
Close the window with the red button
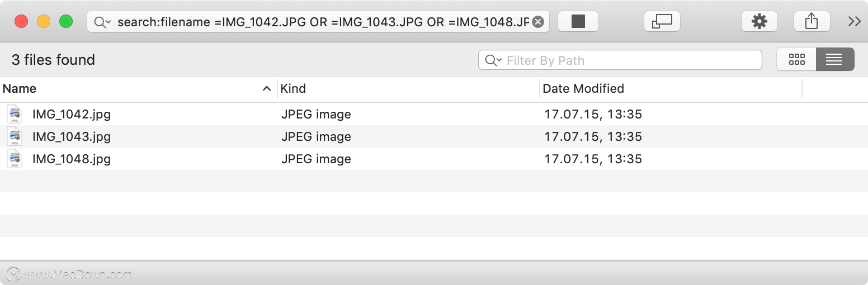pos(21,22)
